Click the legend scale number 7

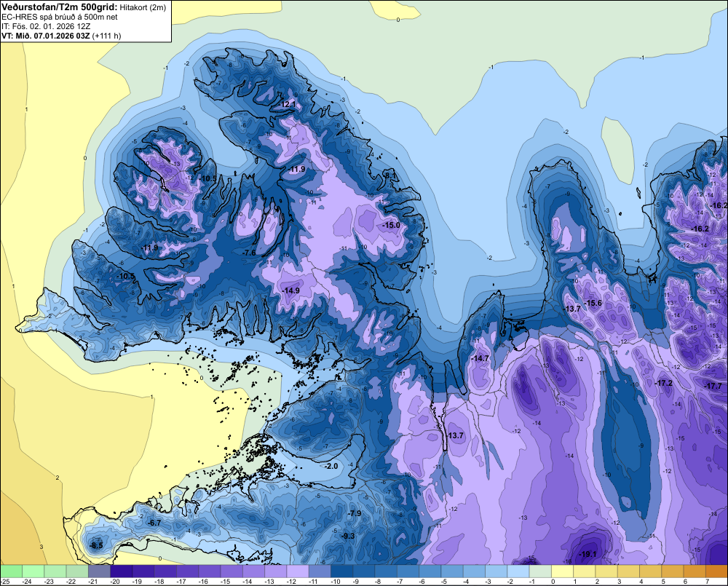tap(707, 582)
